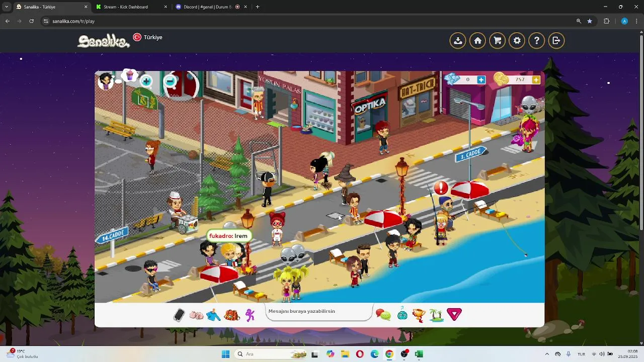Open the pink friends faces icon

[196, 315]
